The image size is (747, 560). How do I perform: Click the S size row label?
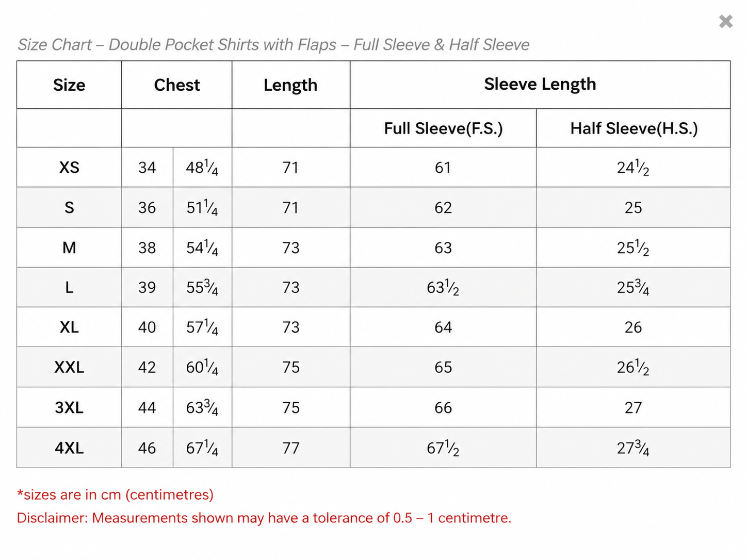click(x=69, y=207)
